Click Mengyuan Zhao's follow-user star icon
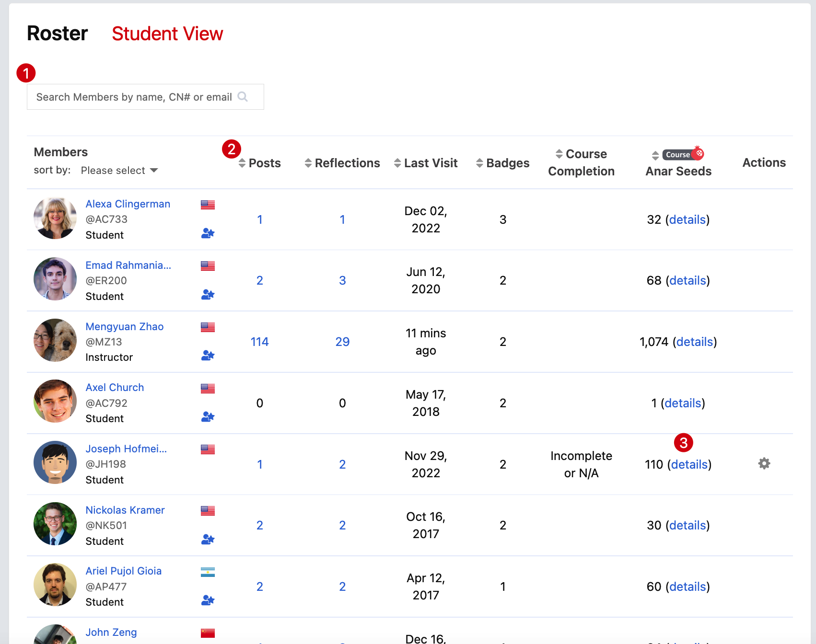Screen dimensions: 816x644 [208, 356]
